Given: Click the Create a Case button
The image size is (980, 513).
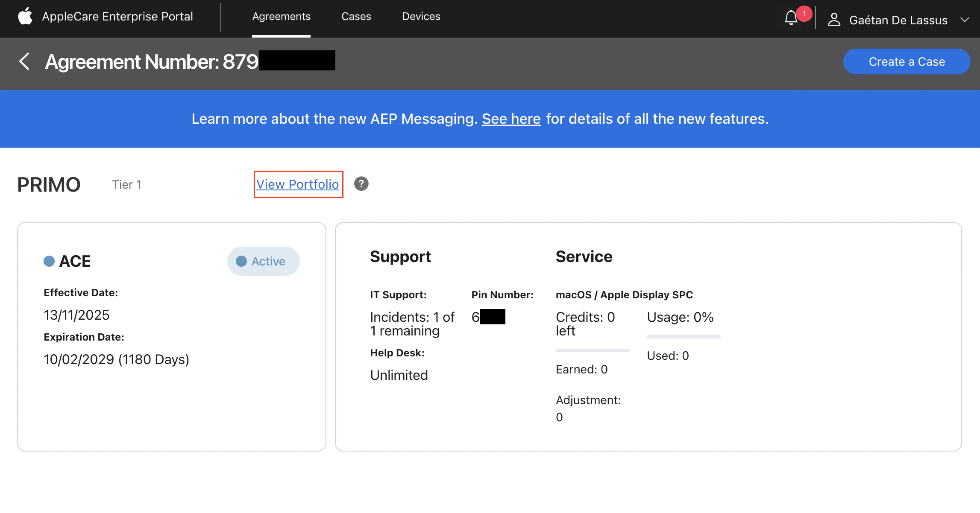Looking at the screenshot, I should 907,61.
